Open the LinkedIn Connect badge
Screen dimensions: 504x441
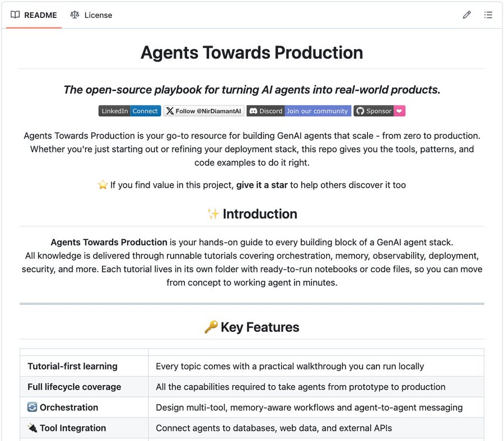coord(129,111)
